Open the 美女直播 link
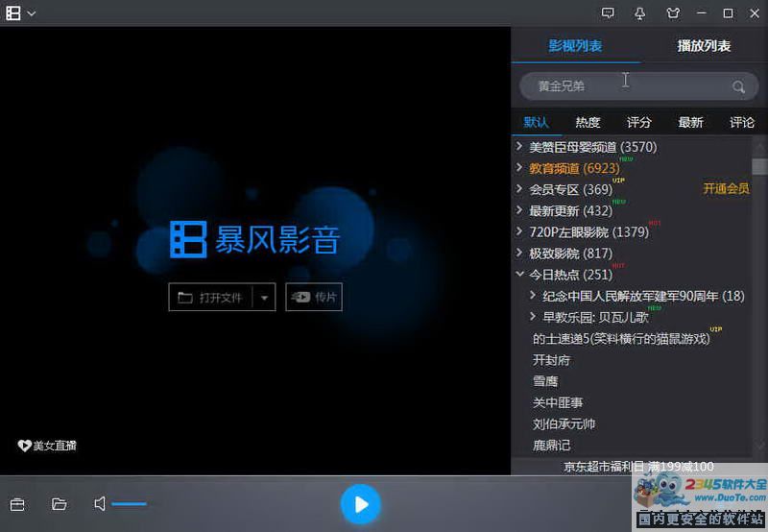This screenshot has height=532, width=768. click(x=55, y=446)
